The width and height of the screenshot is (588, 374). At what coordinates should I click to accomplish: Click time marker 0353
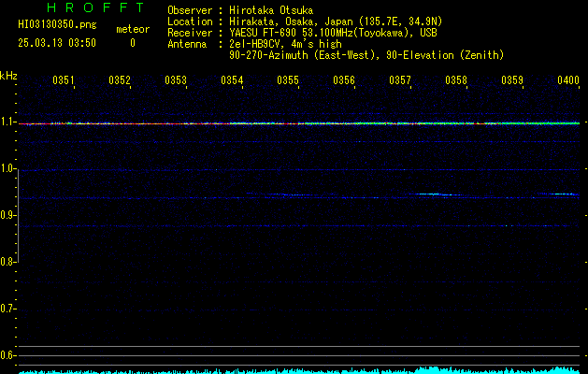tap(176, 79)
